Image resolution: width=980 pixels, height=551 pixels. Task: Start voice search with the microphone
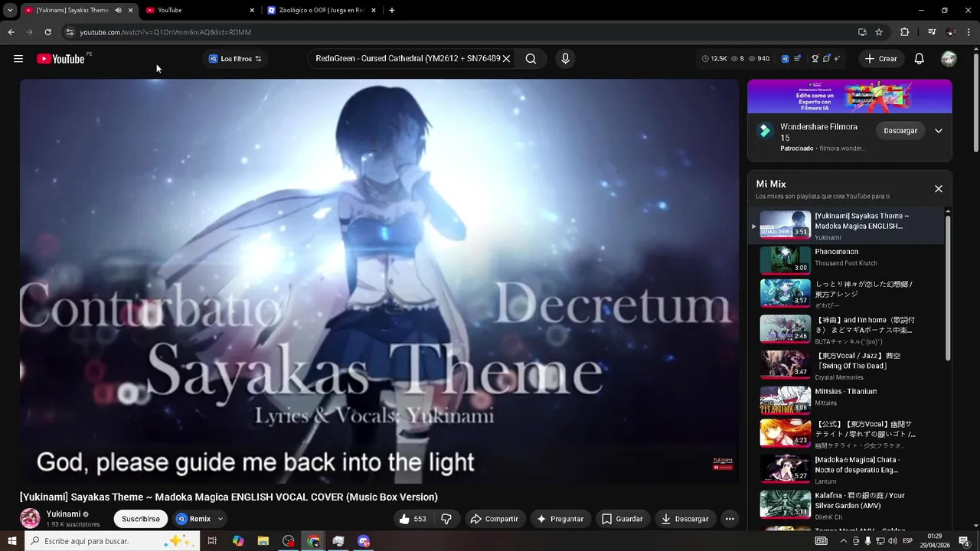tap(565, 59)
